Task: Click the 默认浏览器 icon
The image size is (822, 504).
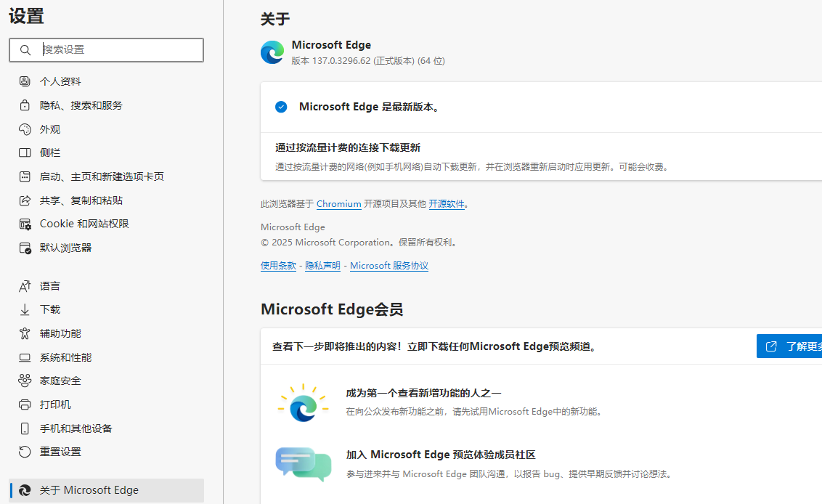Action: click(x=25, y=248)
